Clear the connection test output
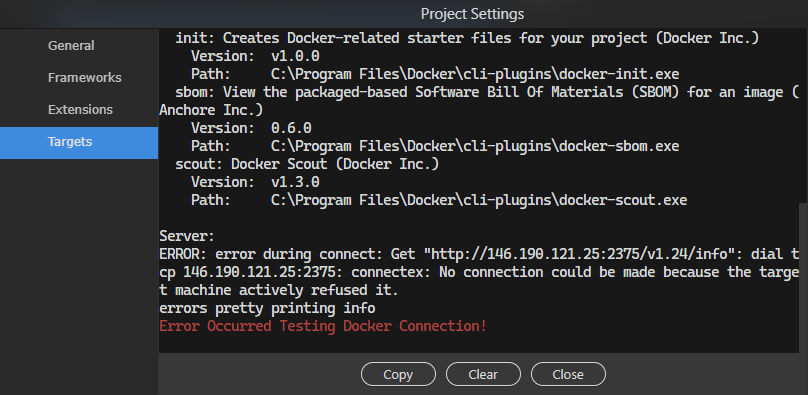This screenshot has width=808, height=395. (x=483, y=374)
